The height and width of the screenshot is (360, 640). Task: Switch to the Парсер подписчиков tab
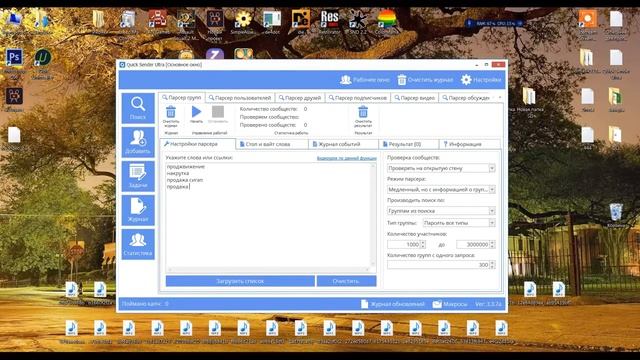pyautogui.click(x=358, y=98)
